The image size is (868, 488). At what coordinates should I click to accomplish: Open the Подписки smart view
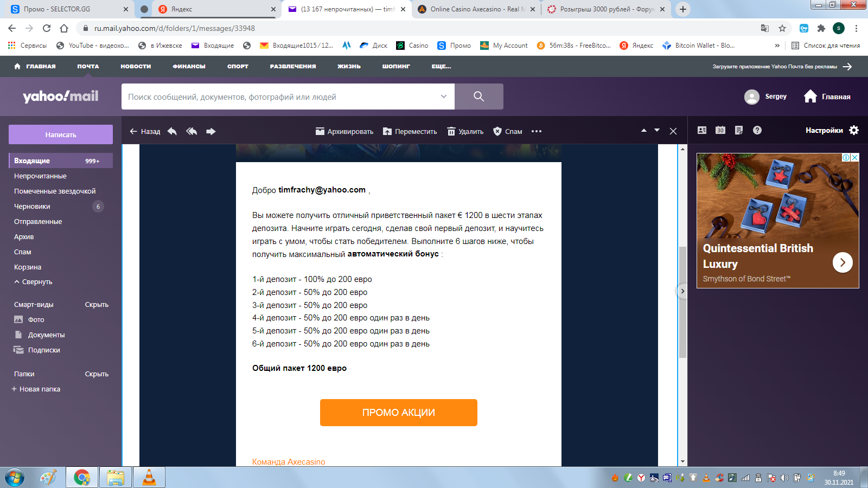[x=37, y=350]
